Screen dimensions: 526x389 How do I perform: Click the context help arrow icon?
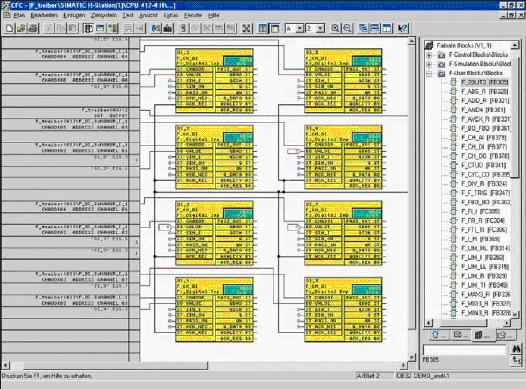402,28
